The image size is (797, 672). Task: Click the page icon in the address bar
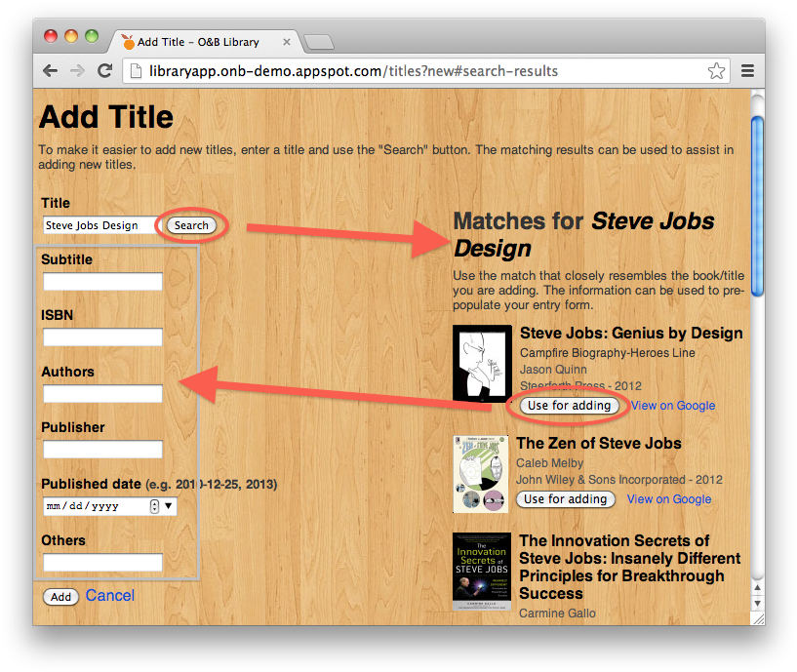[x=136, y=70]
